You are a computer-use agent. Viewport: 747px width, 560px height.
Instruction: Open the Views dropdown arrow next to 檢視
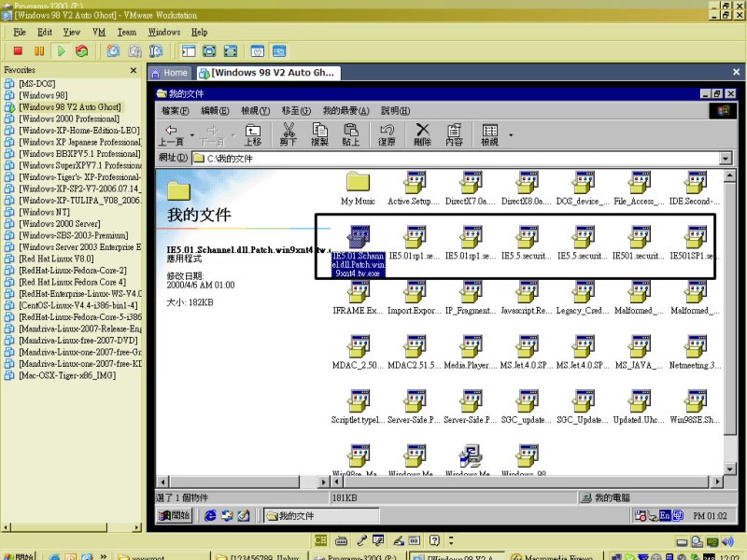511,135
